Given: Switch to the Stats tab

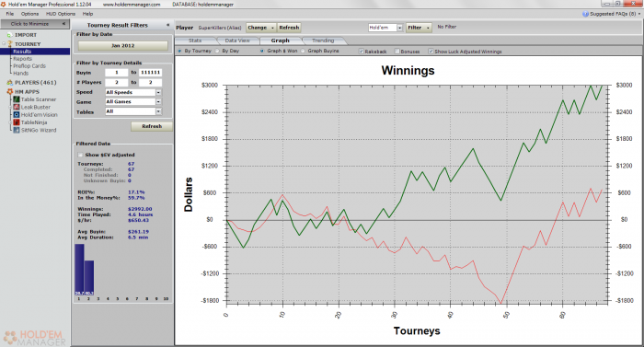Looking at the screenshot, I should pos(195,40).
